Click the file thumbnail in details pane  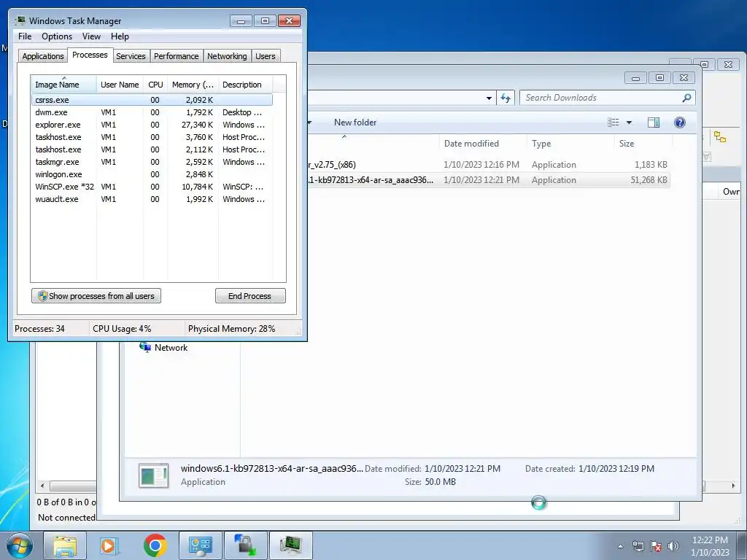(153, 475)
